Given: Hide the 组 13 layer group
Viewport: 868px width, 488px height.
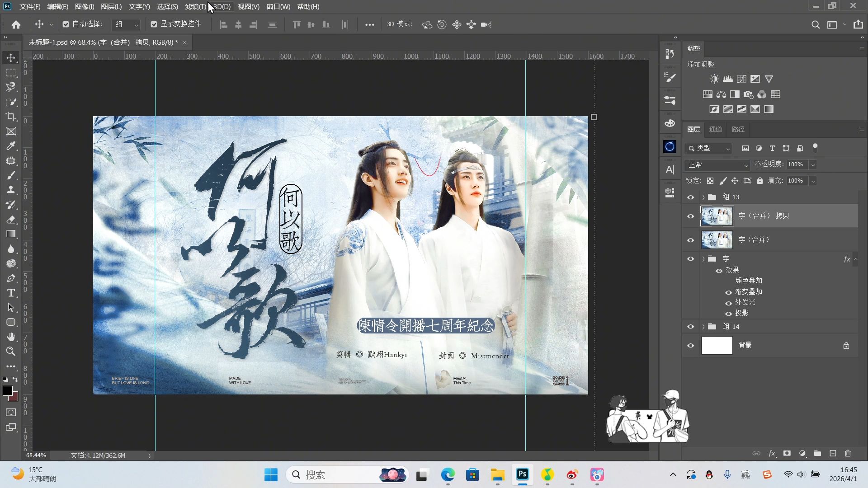Looking at the screenshot, I should click(x=690, y=197).
